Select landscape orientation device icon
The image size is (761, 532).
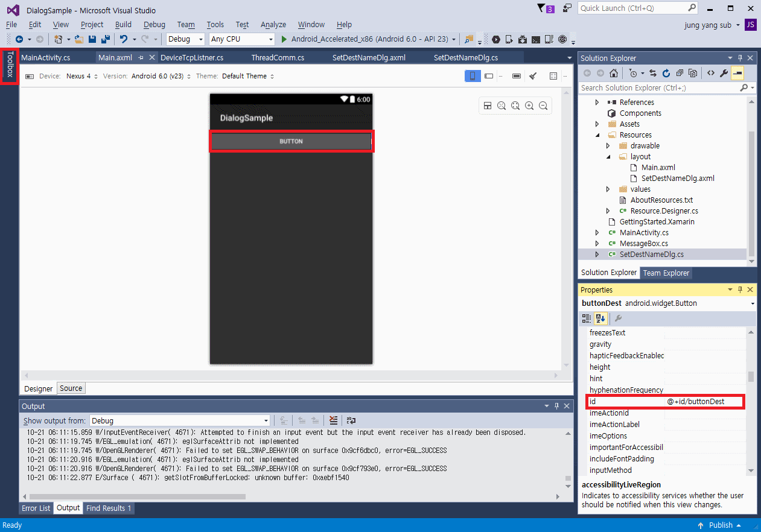(489, 76)
